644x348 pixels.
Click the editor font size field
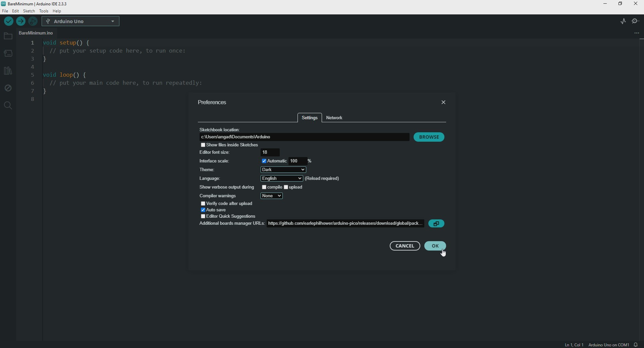[270, 152]
